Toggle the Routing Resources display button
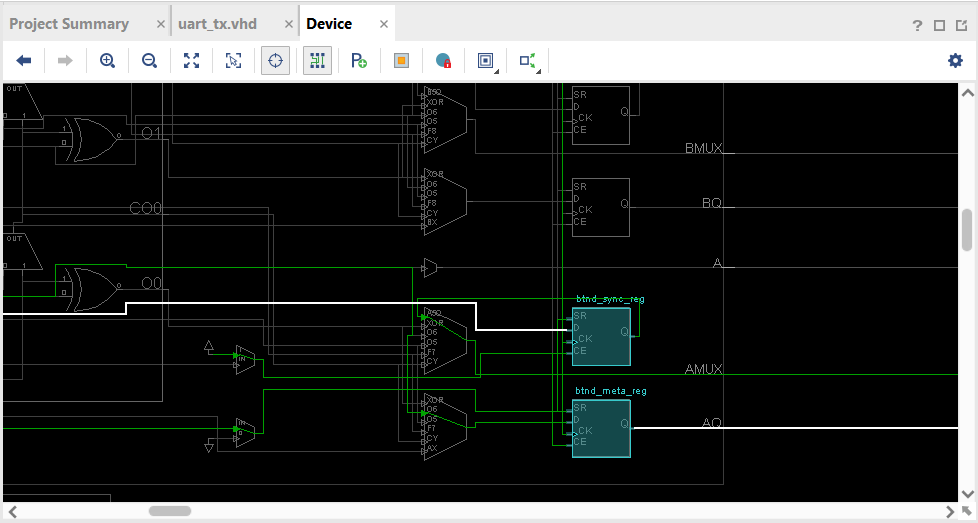The image size is (978, 523). tap(317, 61)
